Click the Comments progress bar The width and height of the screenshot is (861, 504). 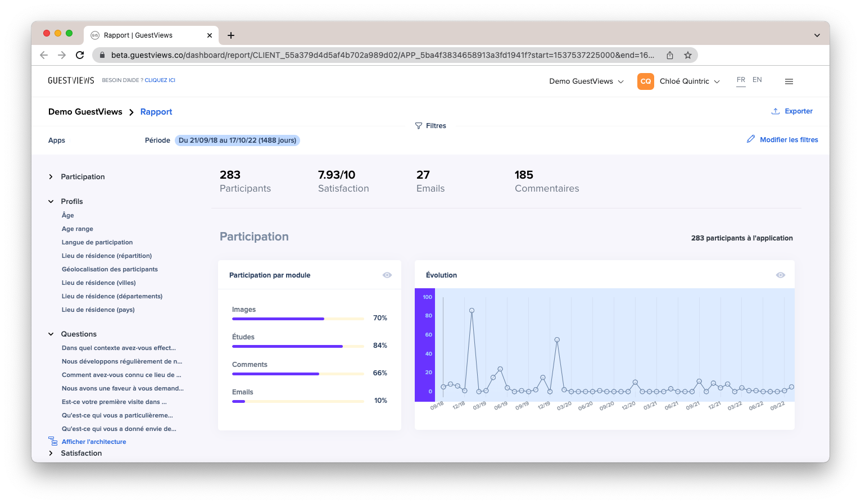pyautogui.click(x=298, y=374)
